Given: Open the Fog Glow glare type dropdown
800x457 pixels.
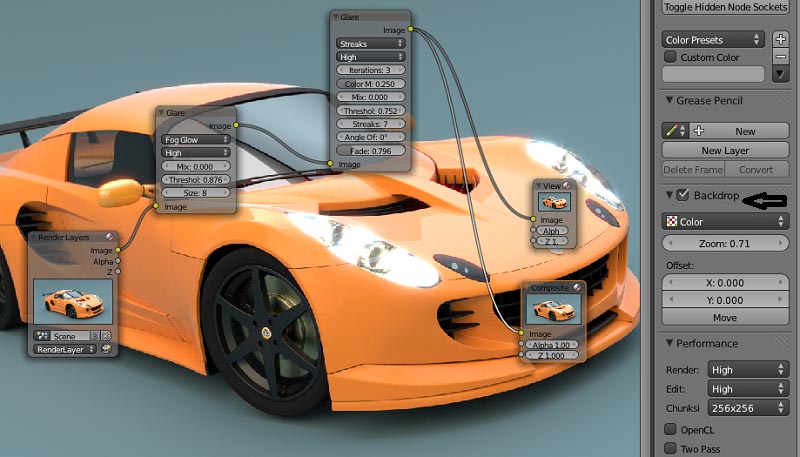Looking at the screenshot, I should 196,140.
